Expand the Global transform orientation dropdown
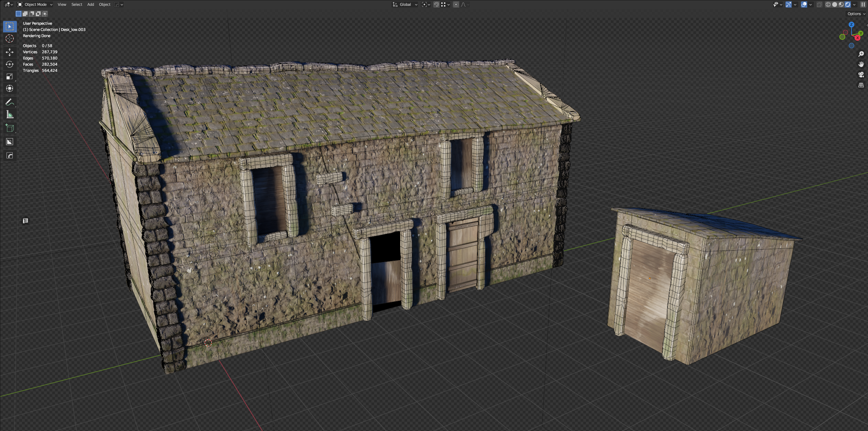This screenshot has height=431, width=868. (405, 4)
